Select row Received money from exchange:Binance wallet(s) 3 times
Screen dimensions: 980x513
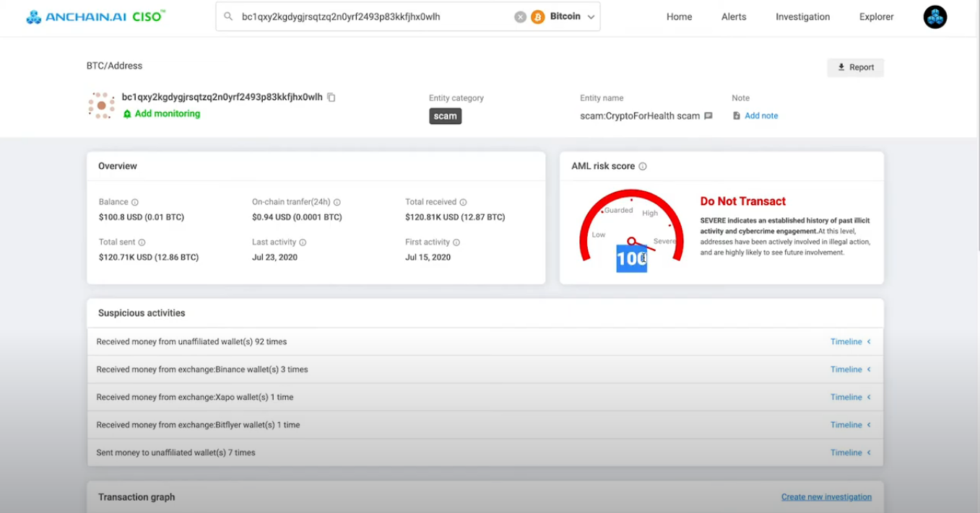pyautogui.click(x=485, y=369)
